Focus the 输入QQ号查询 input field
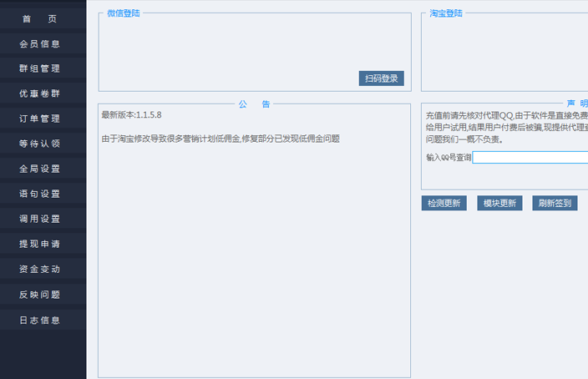Image resolution: width=588 pixels, height=379 pixels. pos(530,157)
